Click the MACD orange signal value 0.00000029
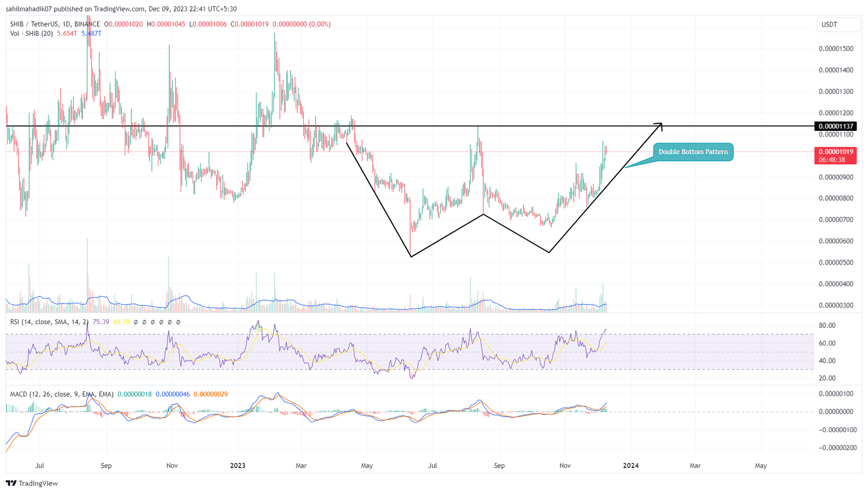 [210, 394]
